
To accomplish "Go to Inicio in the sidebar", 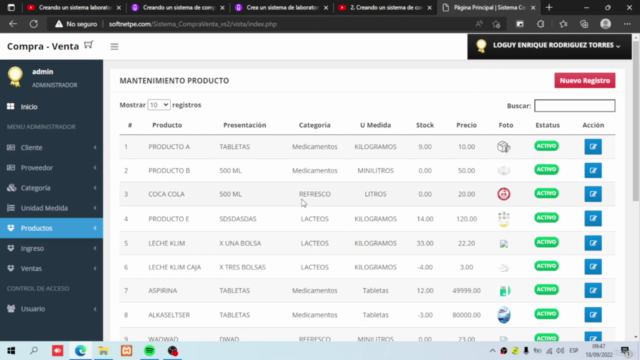I will (29, 107).
